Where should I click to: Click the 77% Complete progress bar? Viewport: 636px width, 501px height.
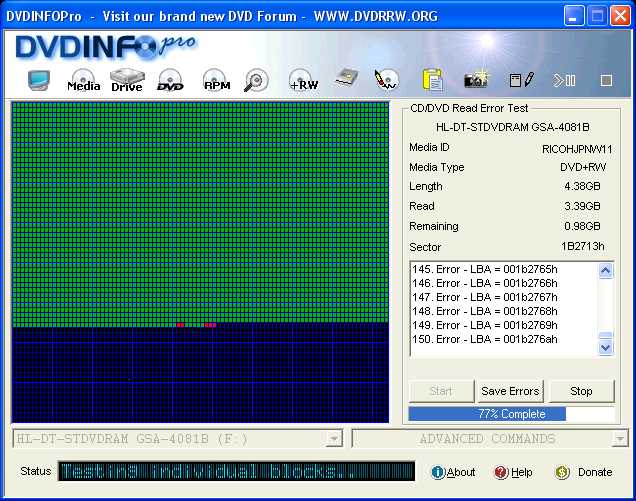click(x=511, y=414)
